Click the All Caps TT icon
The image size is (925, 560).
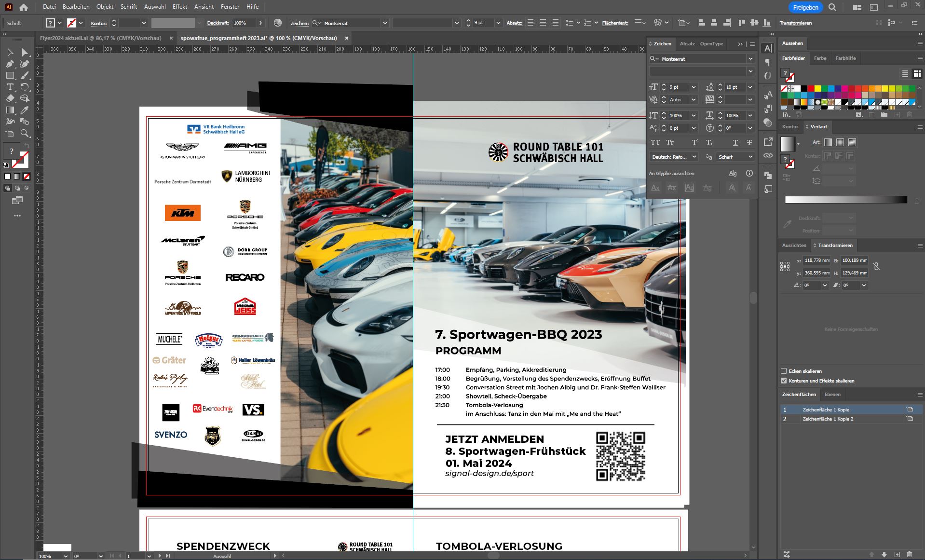[655, 142]
